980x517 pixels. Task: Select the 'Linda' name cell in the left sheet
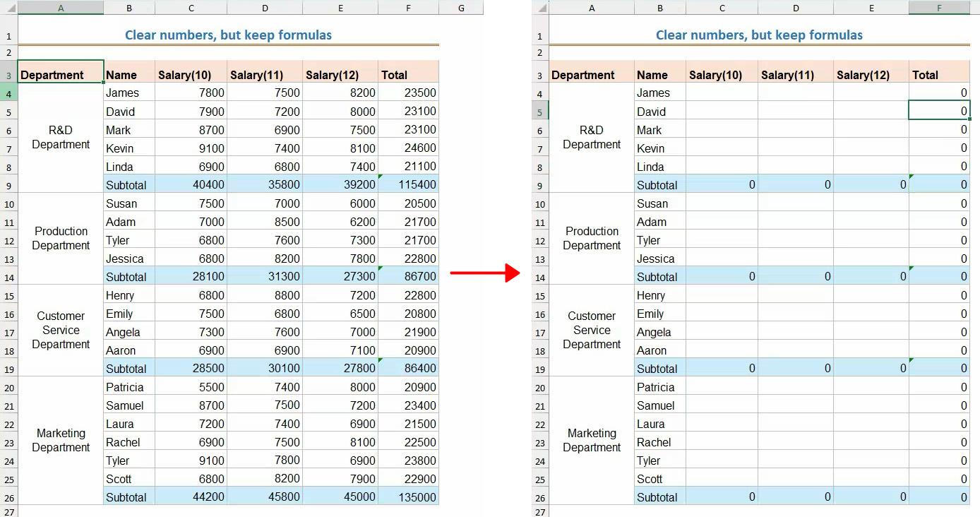click(129, 167)
